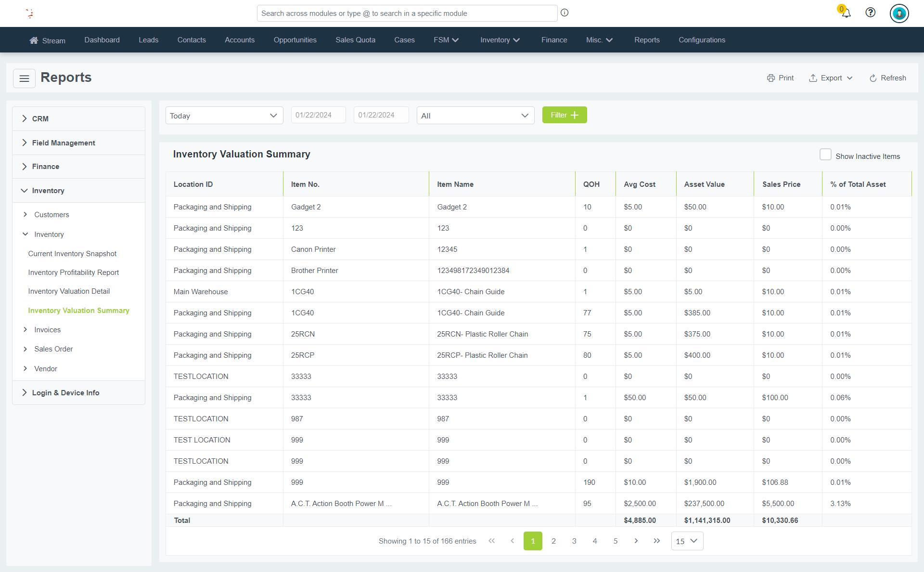Collapse the Inventory reports section
The width and height of the screenshot is (924, 572).
tap(48, 191)
